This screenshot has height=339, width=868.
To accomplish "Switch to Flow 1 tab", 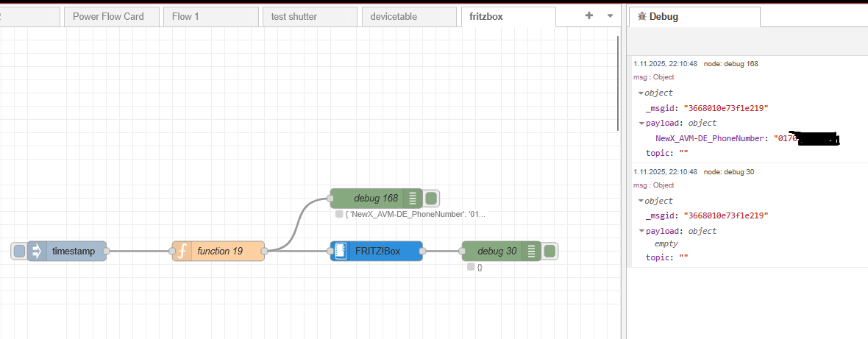I will pos(211,17).
